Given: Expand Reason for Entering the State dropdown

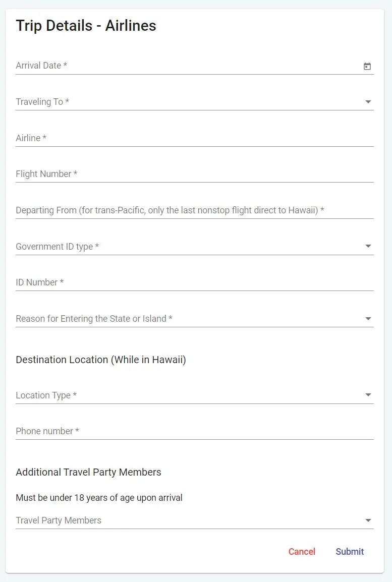Looking at the screenshot, I should [x=187, y=319].
